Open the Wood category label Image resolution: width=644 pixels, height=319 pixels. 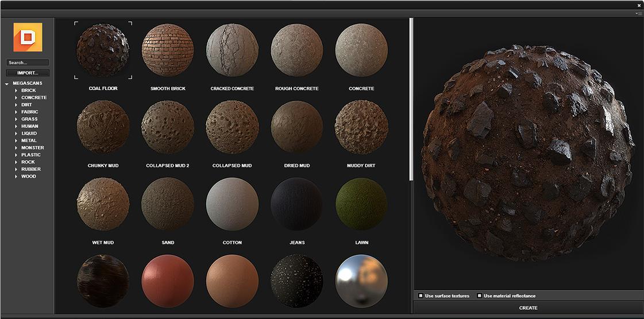coord(29,176)
